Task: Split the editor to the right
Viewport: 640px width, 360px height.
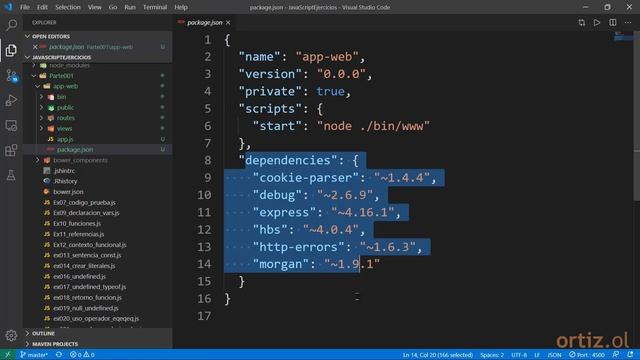Action: point(613,22)
